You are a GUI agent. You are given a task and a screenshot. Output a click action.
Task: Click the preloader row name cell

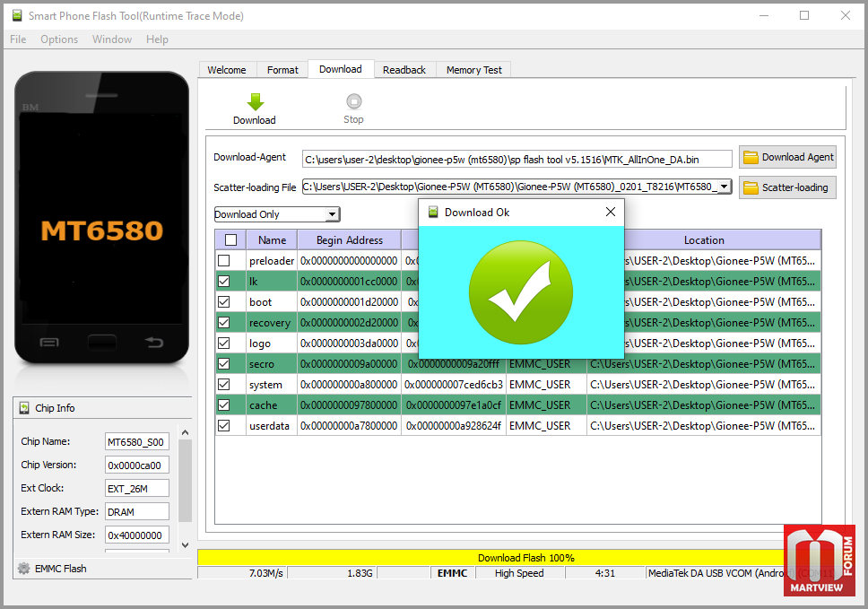271,260
